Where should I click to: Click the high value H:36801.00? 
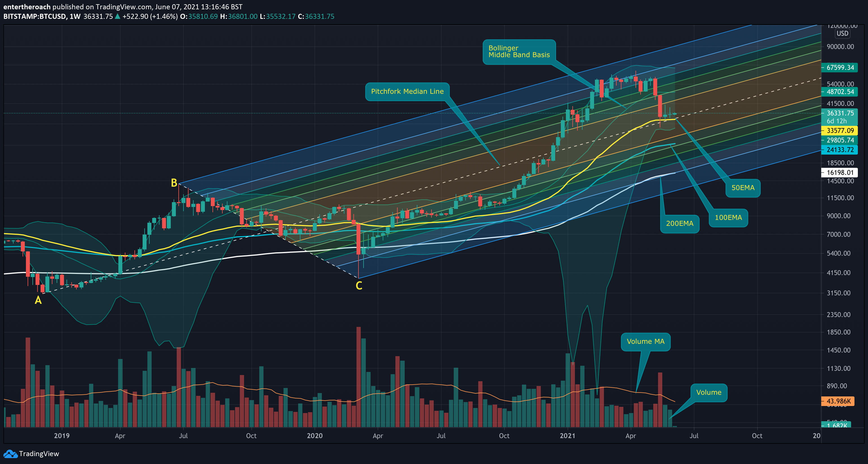[239, 17]
